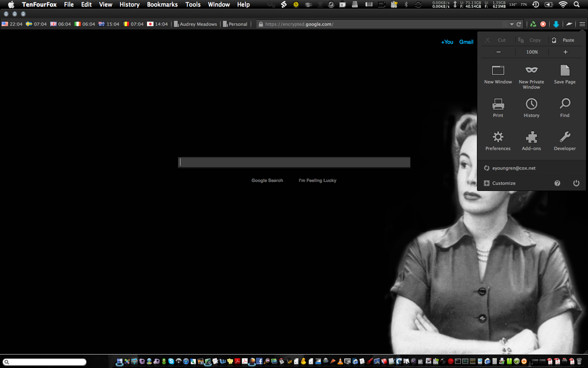Click the search field at bottom left
Image resolution: width=588 pixels, height=368 pixels.
pyautogui.click(x=45, y=362)
